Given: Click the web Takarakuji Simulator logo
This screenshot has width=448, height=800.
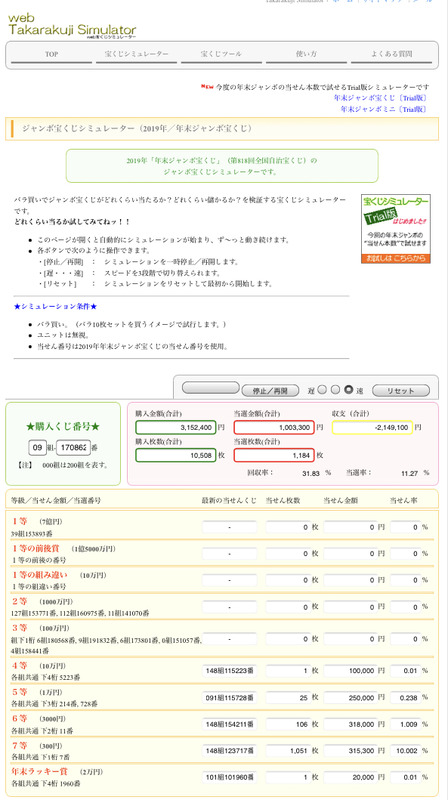Looking at the screenshot, I should (72, 26).
